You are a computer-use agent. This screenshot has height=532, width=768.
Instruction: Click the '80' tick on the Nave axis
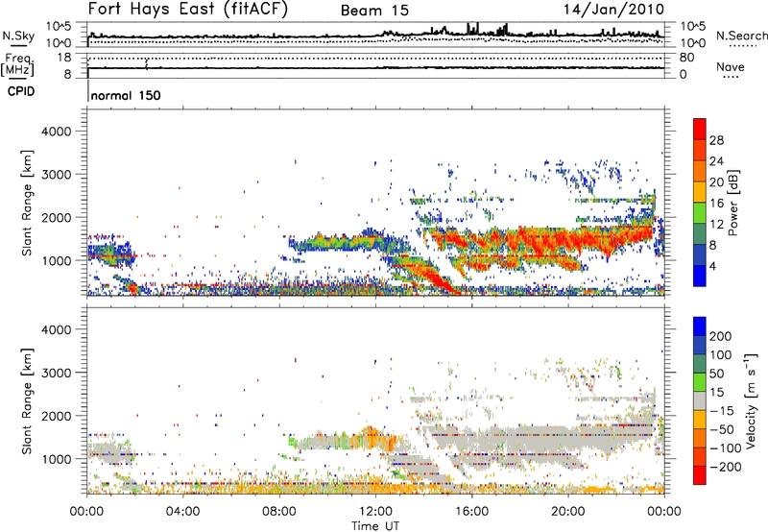coord(686,58)
